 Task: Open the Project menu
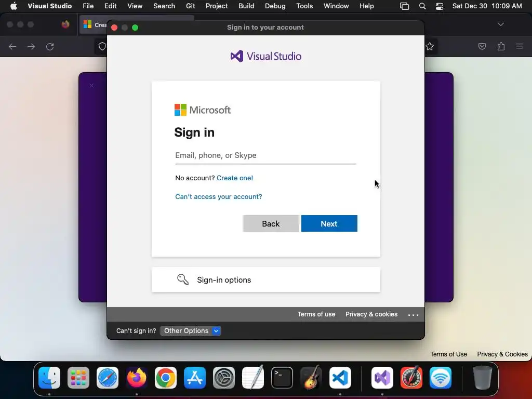217,6
